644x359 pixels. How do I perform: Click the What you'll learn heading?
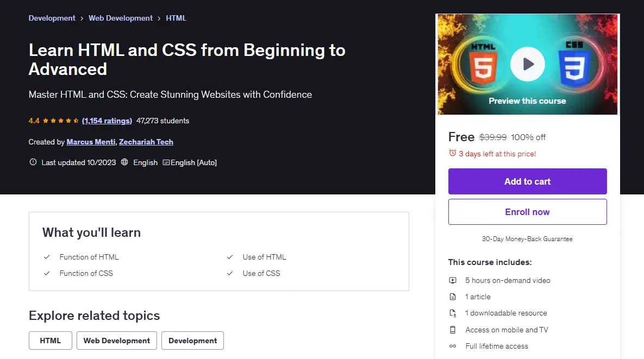tap(91, 232)
